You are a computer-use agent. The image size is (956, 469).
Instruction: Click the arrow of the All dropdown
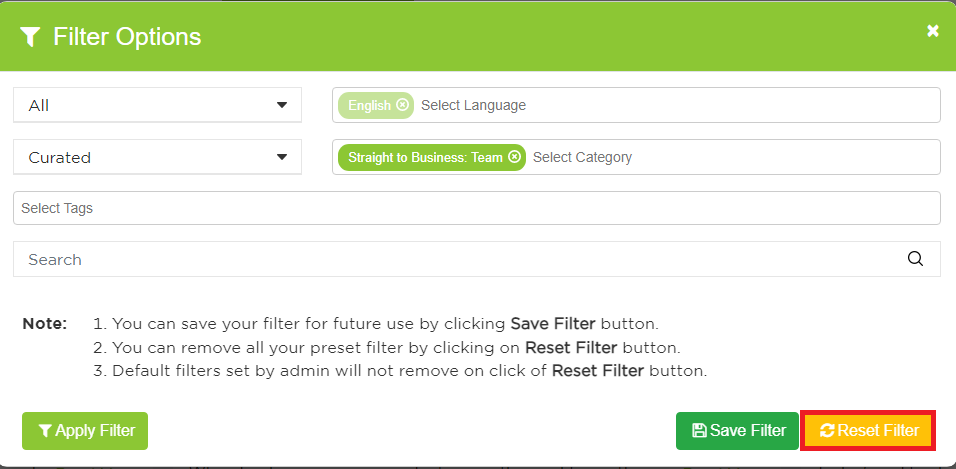tap(281, 105)
